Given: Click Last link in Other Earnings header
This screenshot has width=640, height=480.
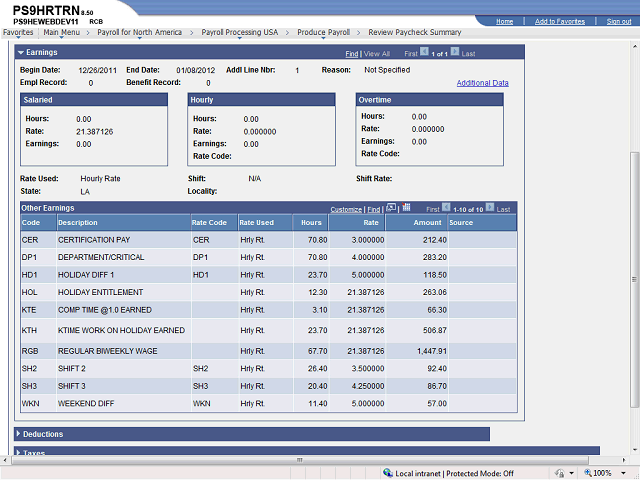Looking at the screenshot, I should [503, 209].
